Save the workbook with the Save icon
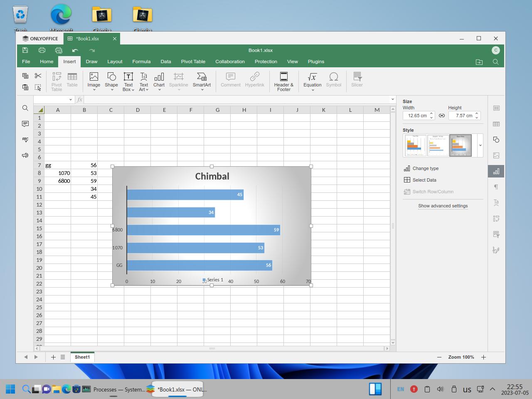532x399 pixels. point(25,50)
